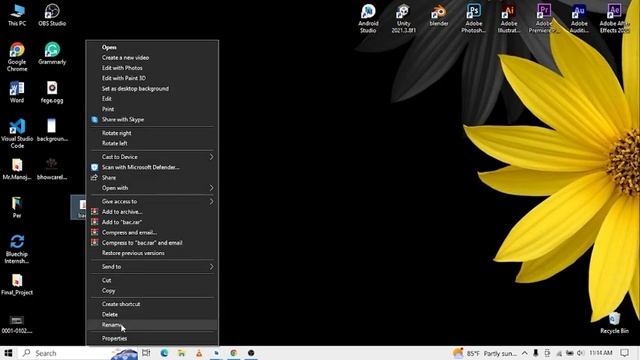Expand the Give access to submenu arrow
The height and width of the screenshot is (360, 640).
211,201
